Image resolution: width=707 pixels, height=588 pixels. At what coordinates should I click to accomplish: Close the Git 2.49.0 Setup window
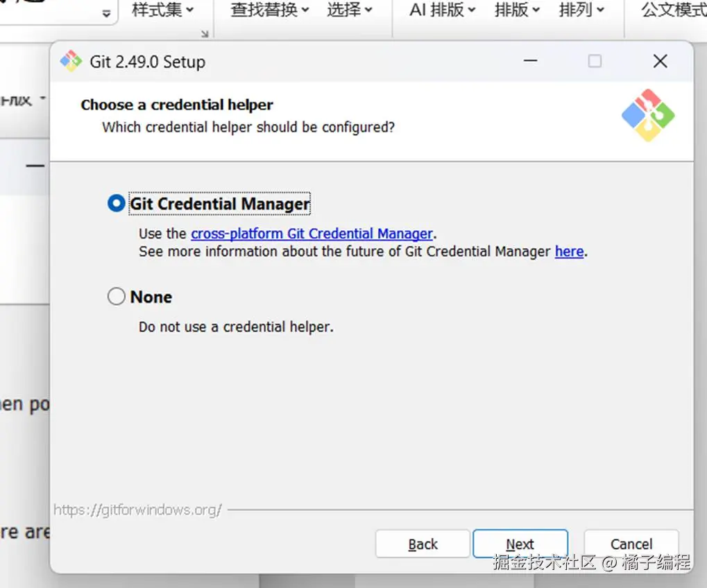(660, 61)
